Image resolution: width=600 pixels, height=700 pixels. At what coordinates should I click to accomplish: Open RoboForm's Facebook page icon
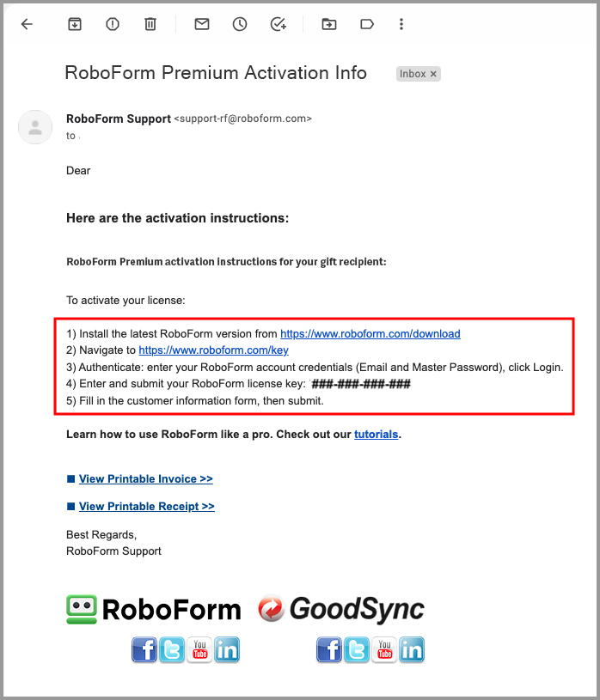tap(144, 650)
